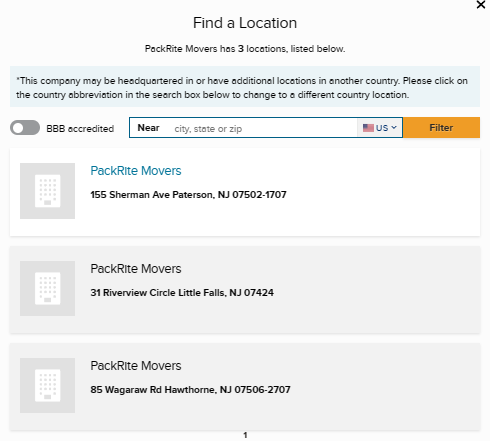Viewport: 490px width, 441px height.
Task: Select PackRite Movers Little Falls title
Action: coord(136,269)
